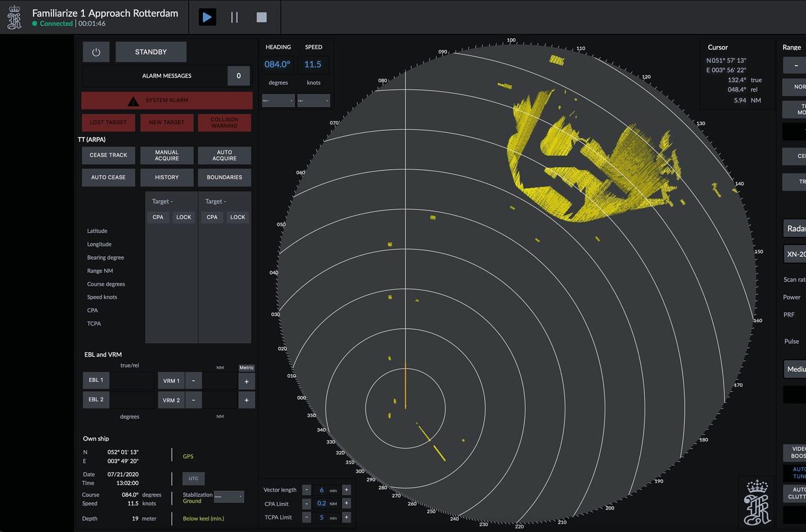Toggle the UTC time button
The width and height of the screenshot is (806, 532).
coord(194,479)
